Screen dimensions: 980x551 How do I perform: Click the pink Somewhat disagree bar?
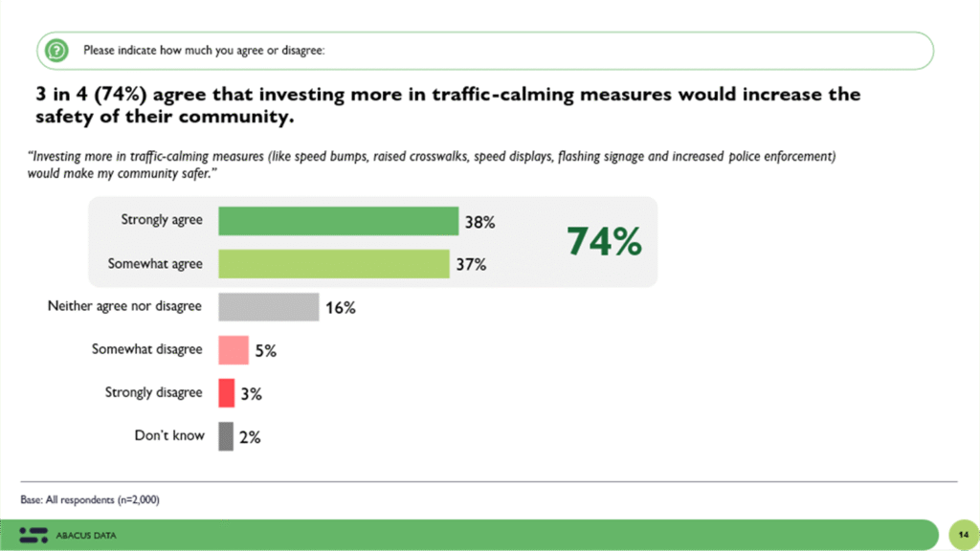point(234,350)
